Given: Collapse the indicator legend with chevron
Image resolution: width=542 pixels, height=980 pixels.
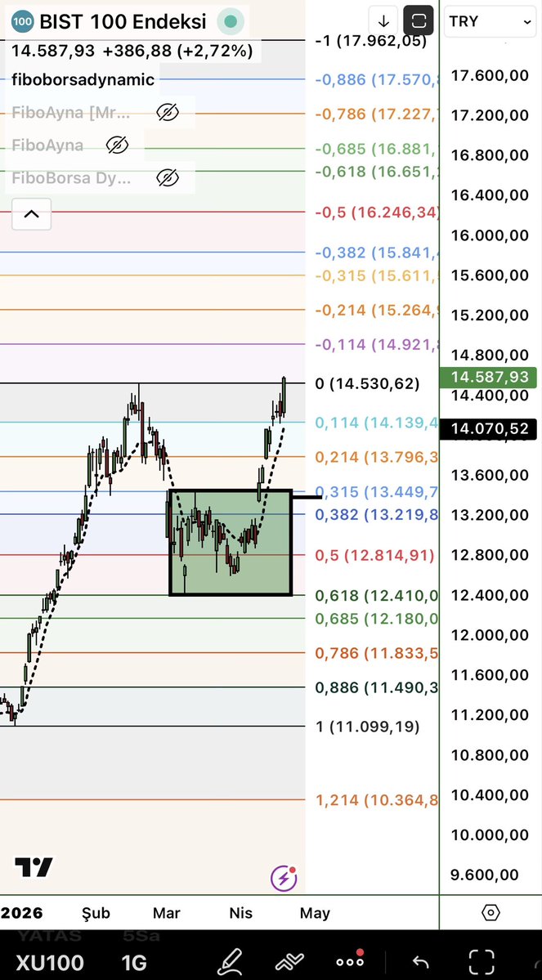Looking at the screenshot, I should coord(31,214).
